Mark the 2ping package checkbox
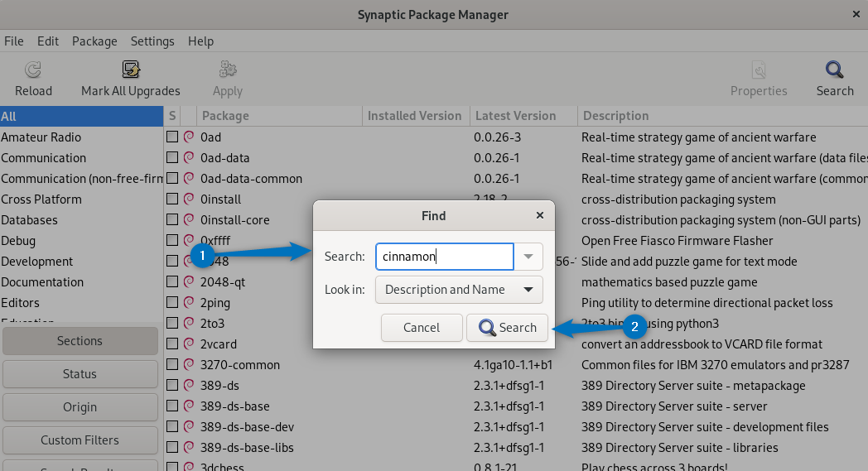The width and height of the screenshot is (868, 471). coord(172,302)
